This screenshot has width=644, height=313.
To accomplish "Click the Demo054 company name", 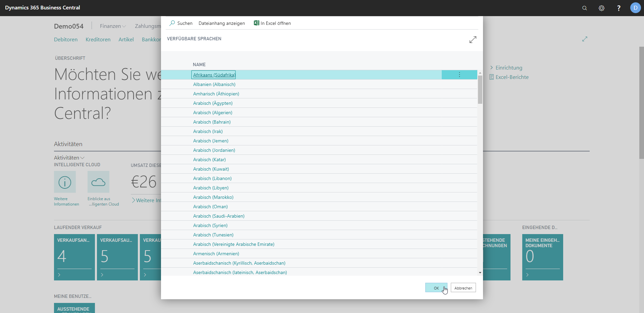I will [69, 26].
